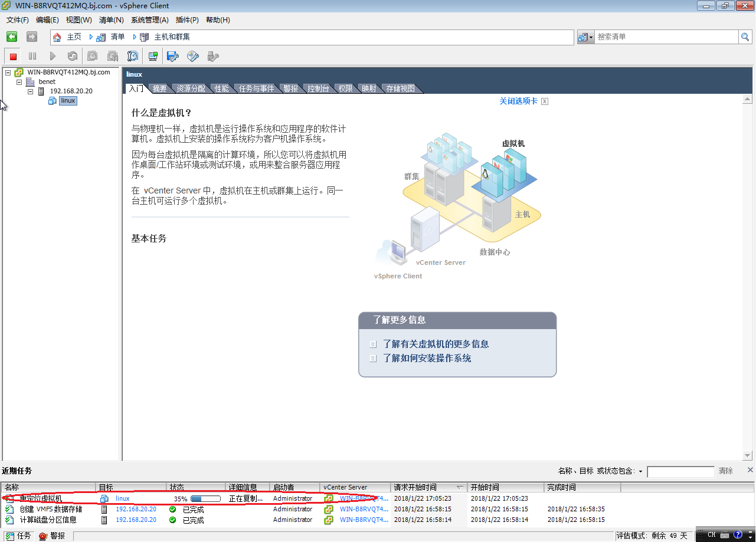Screen dimensions: 756x542
Task: Open the 帮助(H) menu
Action: click(218, 20)
